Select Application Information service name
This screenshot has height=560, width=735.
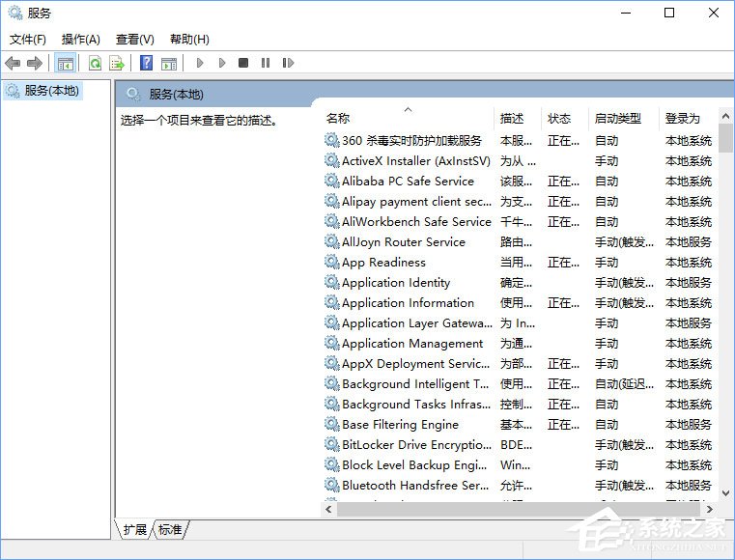(x=408, y=303)
